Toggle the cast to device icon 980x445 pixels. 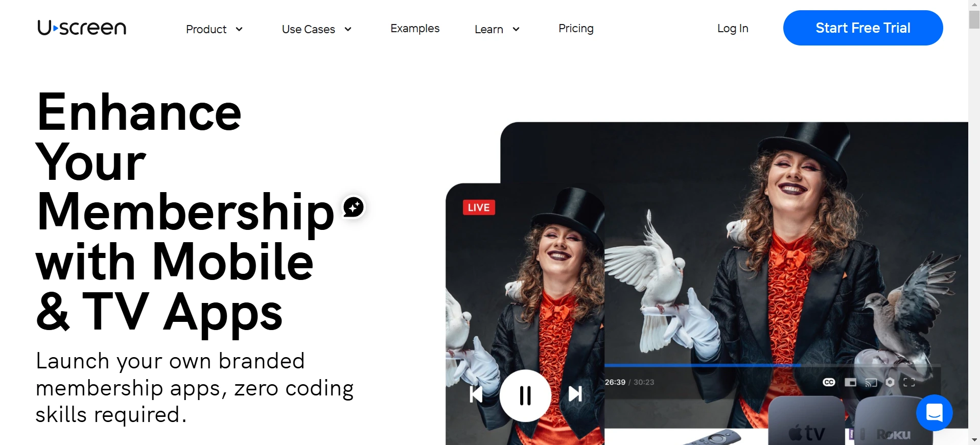[x=871, y=382]
